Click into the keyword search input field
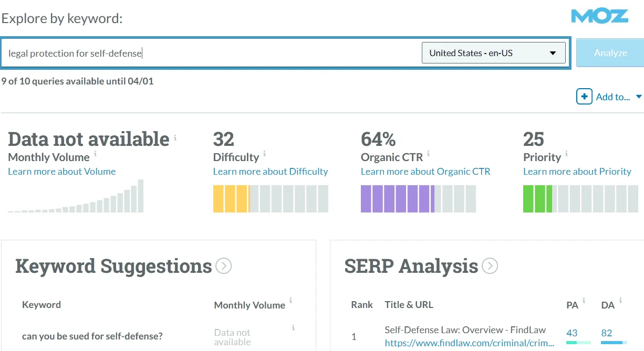Screen dimensions: 644x351 pos(210,53)
